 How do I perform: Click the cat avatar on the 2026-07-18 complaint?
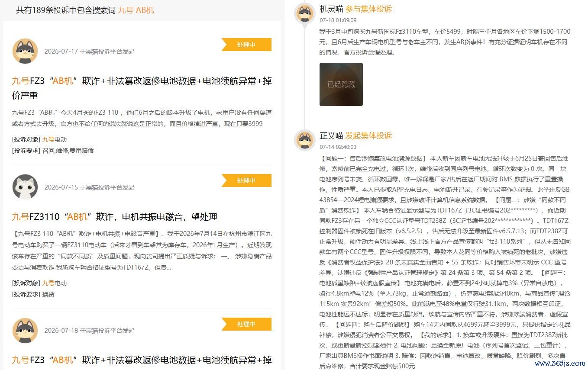[25, 331]
